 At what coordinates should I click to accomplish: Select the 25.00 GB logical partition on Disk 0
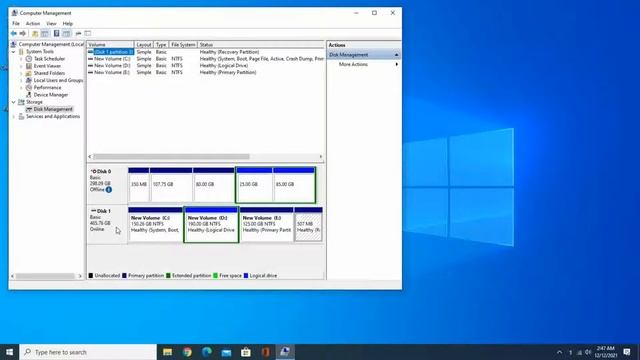254,184
